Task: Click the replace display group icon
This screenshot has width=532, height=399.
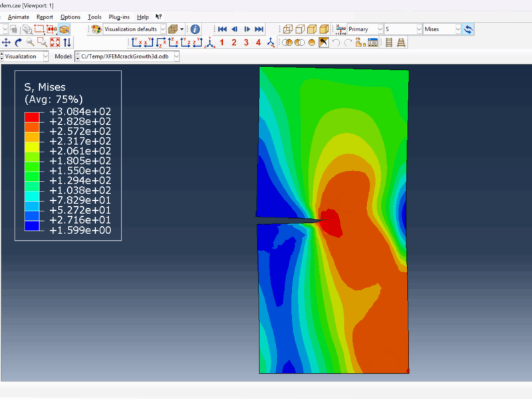Action: [287, 43]
